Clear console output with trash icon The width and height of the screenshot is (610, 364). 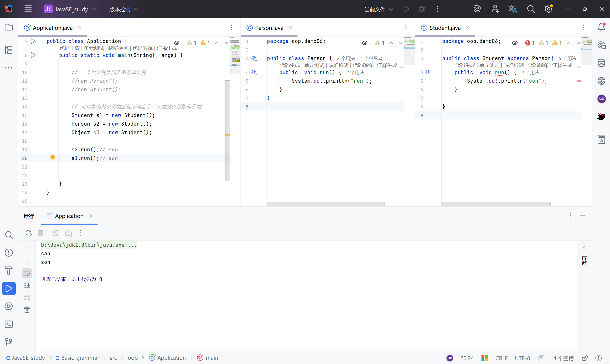coord(27,310)
